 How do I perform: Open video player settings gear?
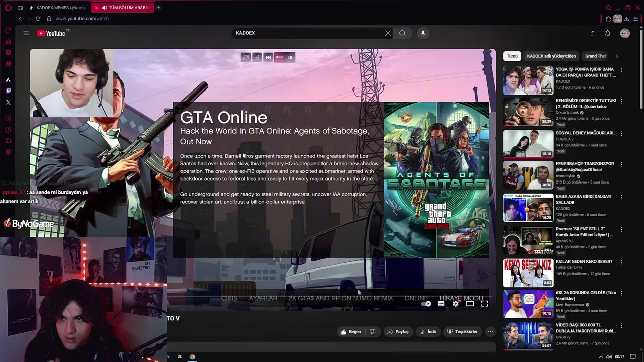[x=455, y=304]
